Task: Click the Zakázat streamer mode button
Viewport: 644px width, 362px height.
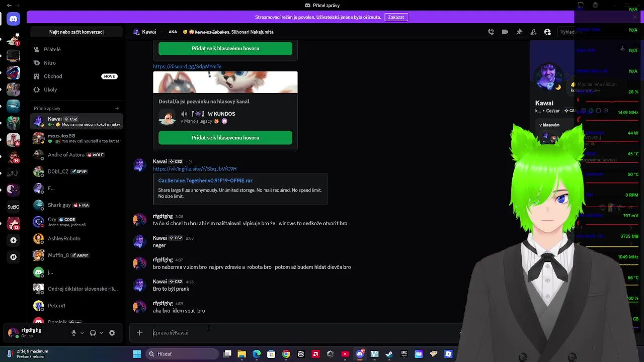Action: pyautogui.click(x=396, y=17)
